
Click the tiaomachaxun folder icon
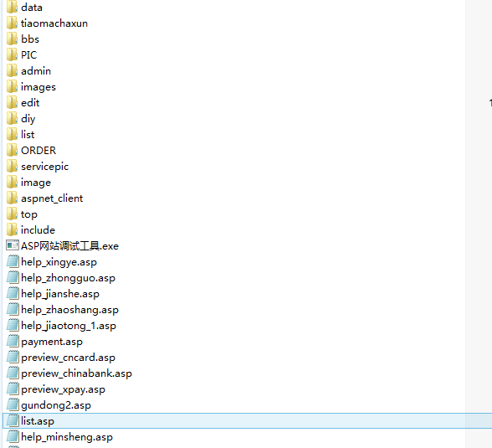coord(12,23)
